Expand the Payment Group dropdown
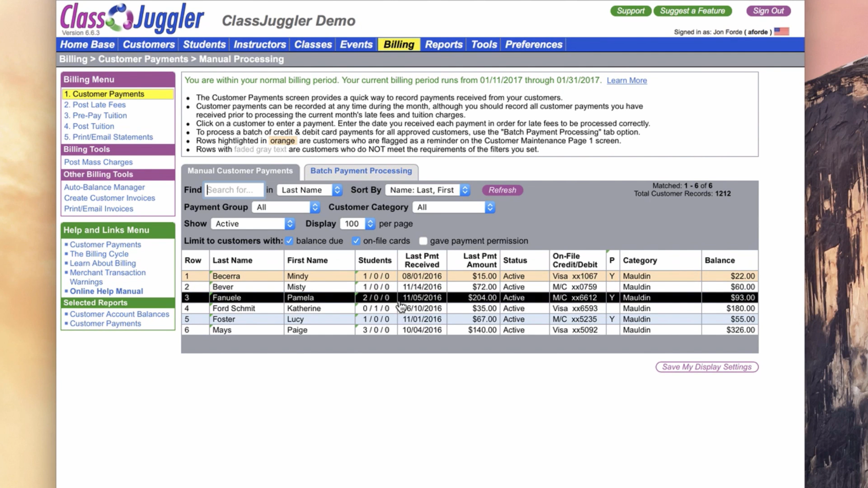 point(286,207)
